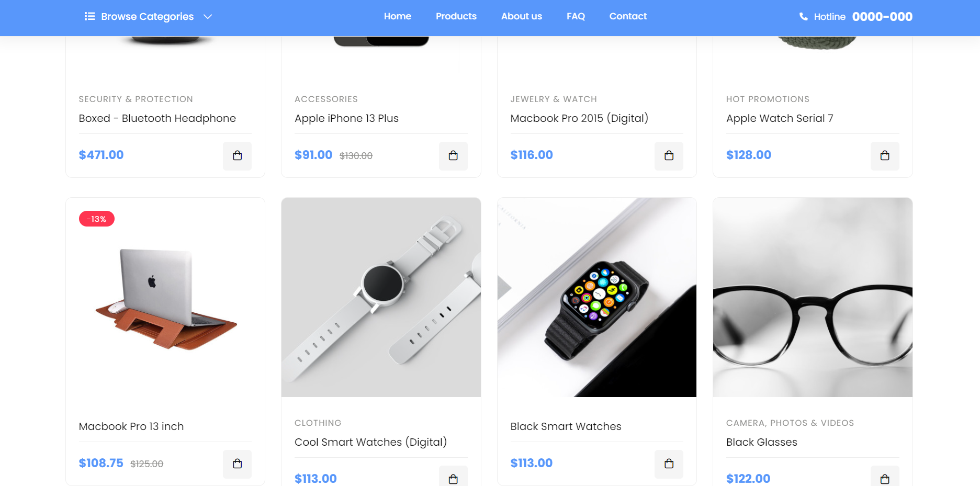The width and height of the screenshot is (980, 486).
Task: Add Black Smart Watches to cart
Action: click(669, 464)
